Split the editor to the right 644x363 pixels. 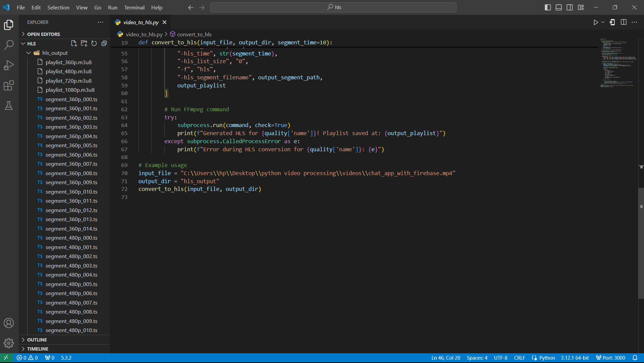click(x=623, y=22)
